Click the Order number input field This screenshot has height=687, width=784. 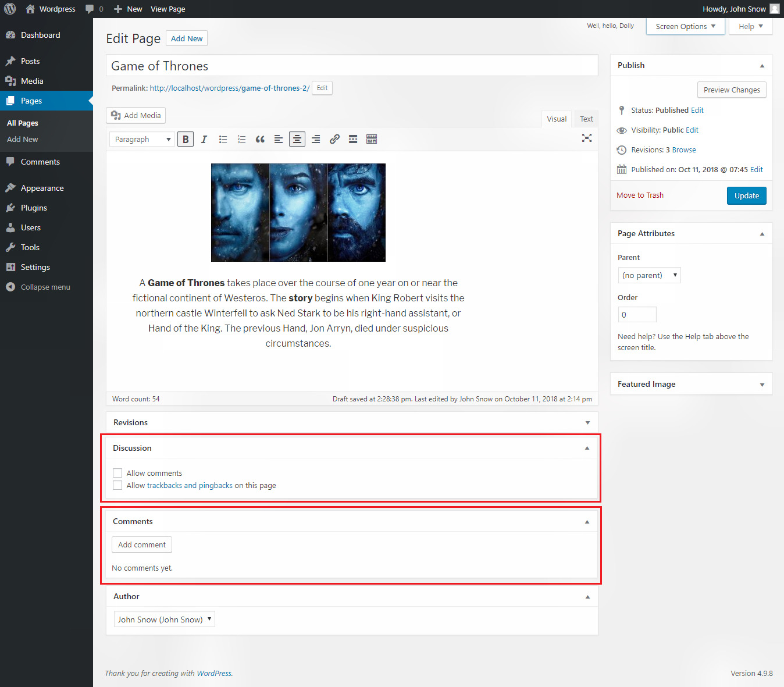[637, 315]
